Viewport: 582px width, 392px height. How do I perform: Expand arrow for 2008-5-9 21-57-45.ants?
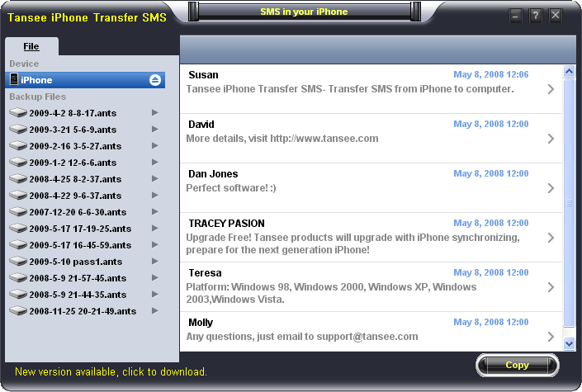(x=155, y=277)
